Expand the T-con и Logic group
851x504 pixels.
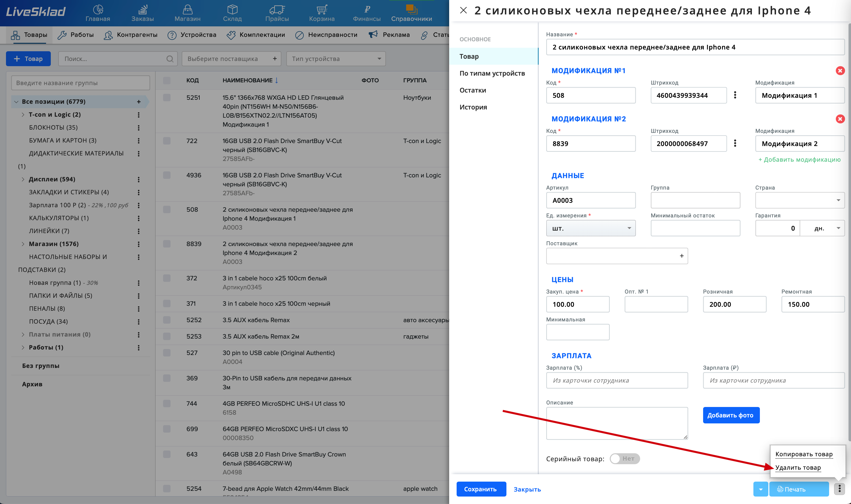23,115
